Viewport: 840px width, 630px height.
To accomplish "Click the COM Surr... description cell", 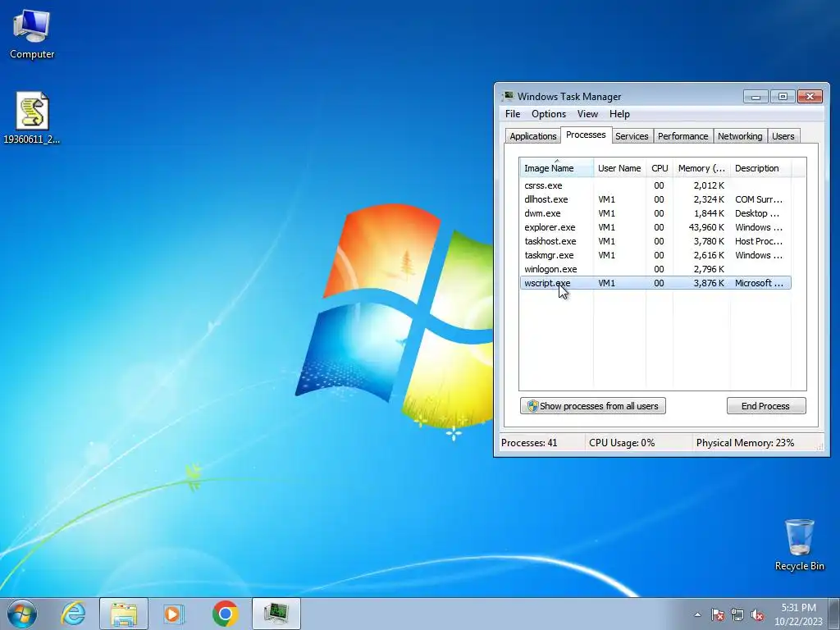I will pyautogui.click(x=759, y=199).
